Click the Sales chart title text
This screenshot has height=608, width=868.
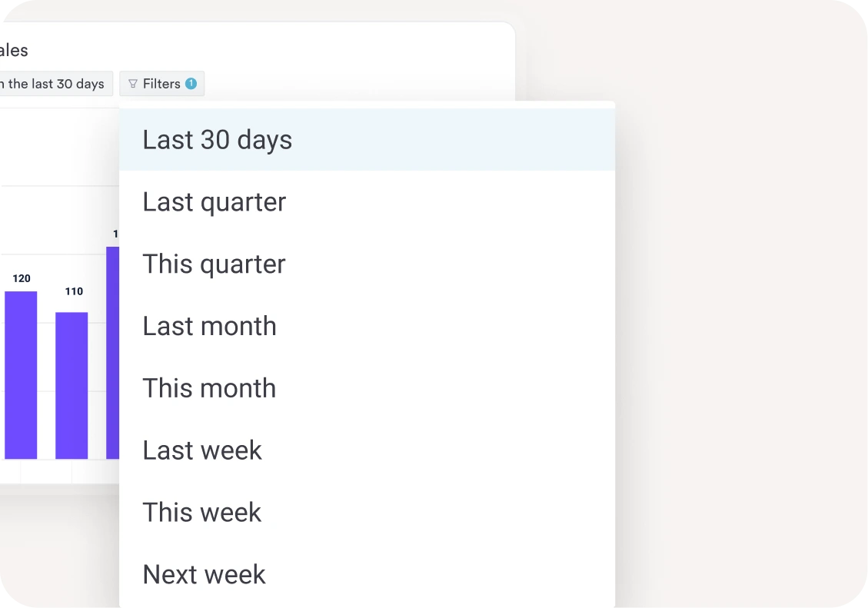click(14, 51)
